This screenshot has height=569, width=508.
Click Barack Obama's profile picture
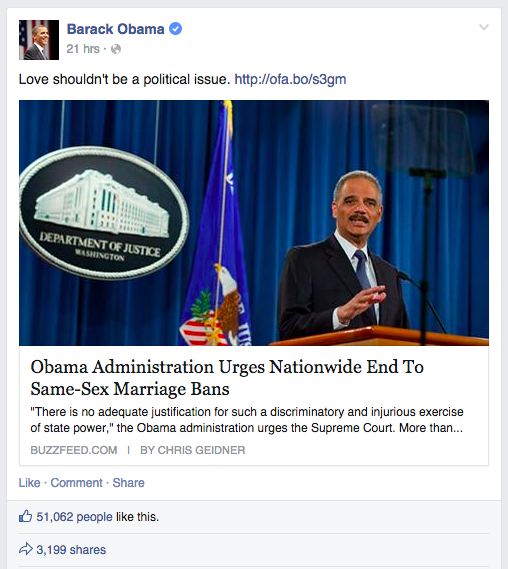click(x=39, y=40)
